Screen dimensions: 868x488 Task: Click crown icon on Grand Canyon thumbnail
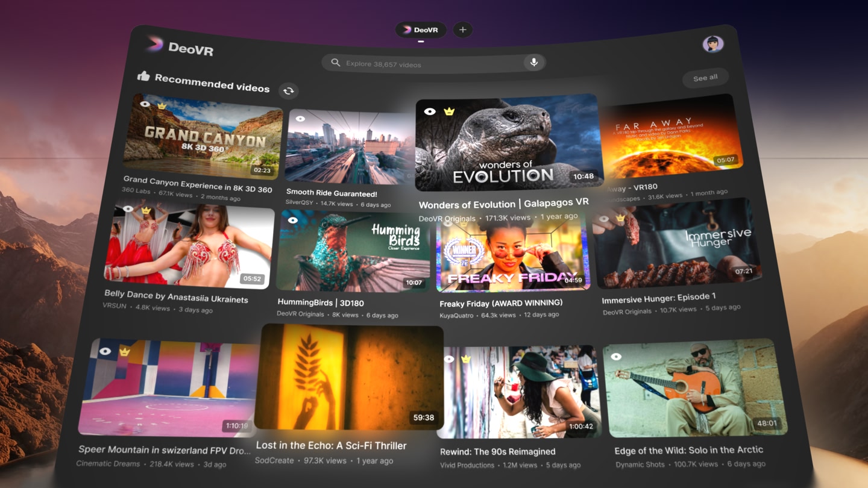point(162,106)
